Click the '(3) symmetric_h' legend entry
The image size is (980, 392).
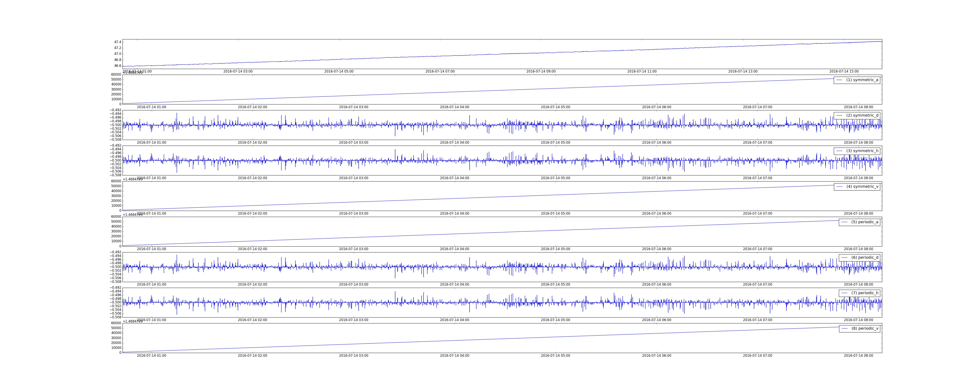click(x=862, y=151)
